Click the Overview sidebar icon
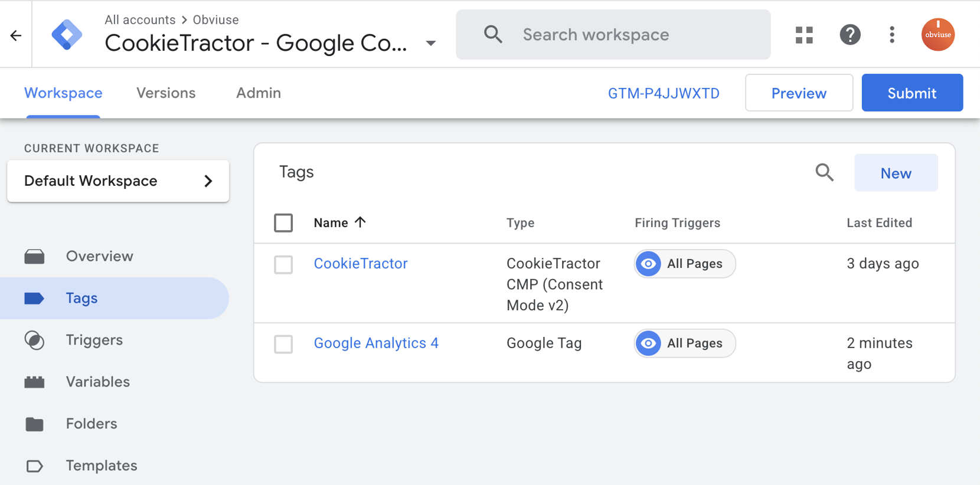 (34, 257)
